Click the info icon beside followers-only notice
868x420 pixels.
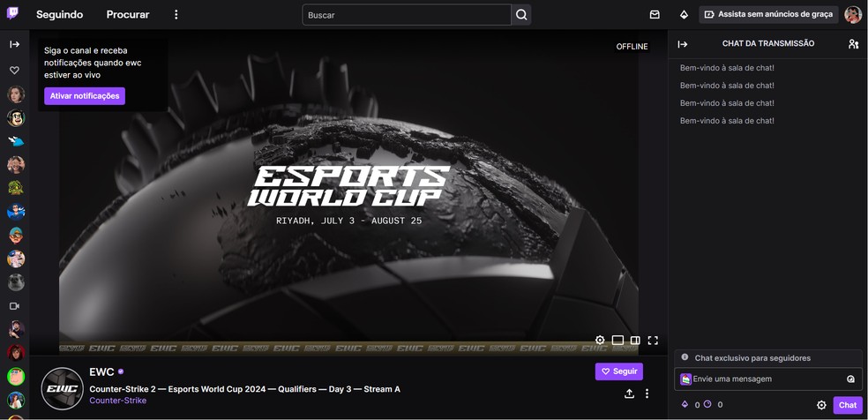(x=685, y=357)
